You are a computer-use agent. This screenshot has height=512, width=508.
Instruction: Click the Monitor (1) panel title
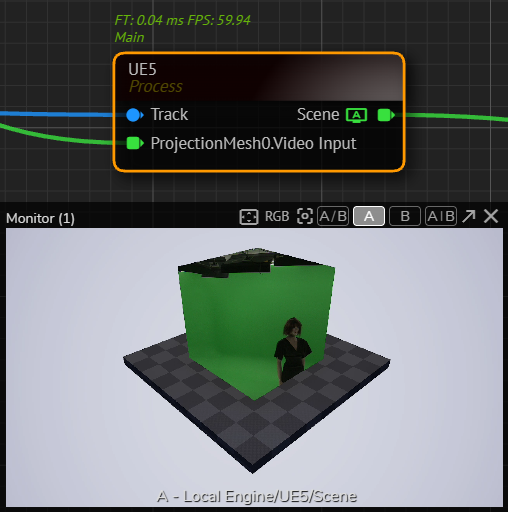point(40,219)
